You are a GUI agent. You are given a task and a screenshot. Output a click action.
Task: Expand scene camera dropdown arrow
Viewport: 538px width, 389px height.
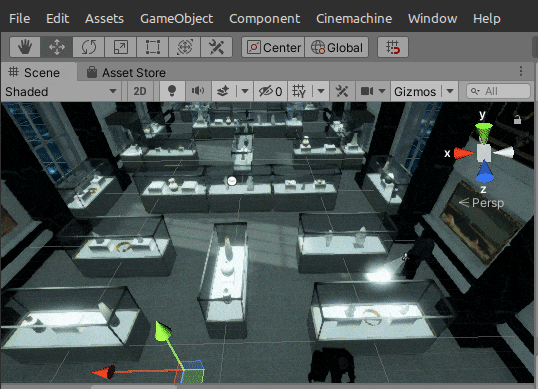382,92
